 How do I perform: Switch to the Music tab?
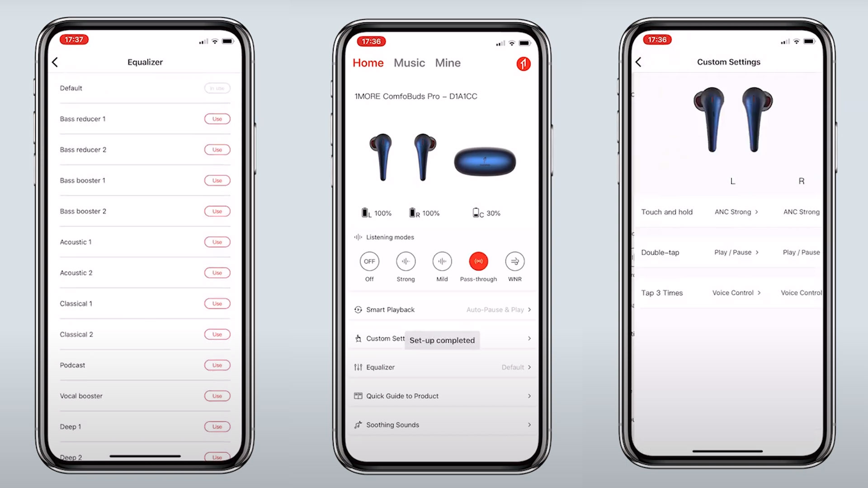[410, 62]
